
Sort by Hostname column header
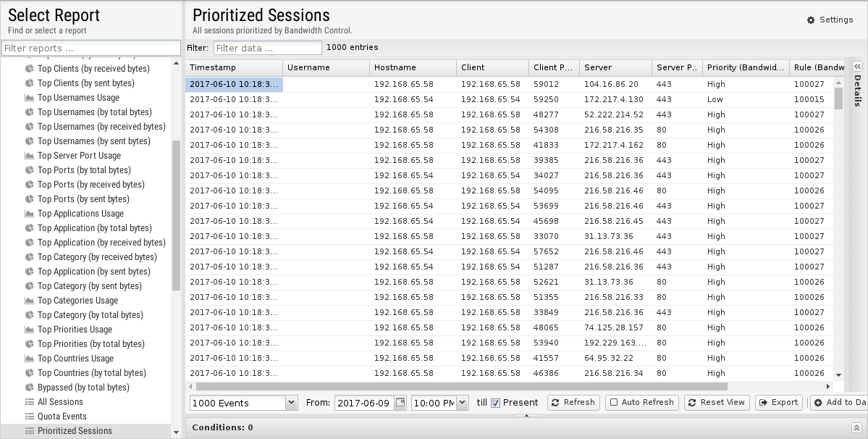pyautogui.click(x=413, y=67)
